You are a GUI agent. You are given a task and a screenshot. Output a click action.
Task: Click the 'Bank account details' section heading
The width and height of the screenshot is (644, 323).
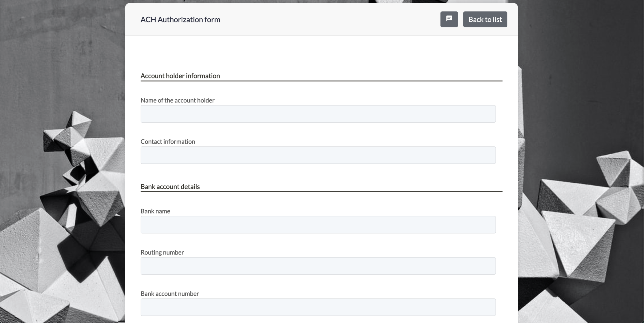pos(170,187)
